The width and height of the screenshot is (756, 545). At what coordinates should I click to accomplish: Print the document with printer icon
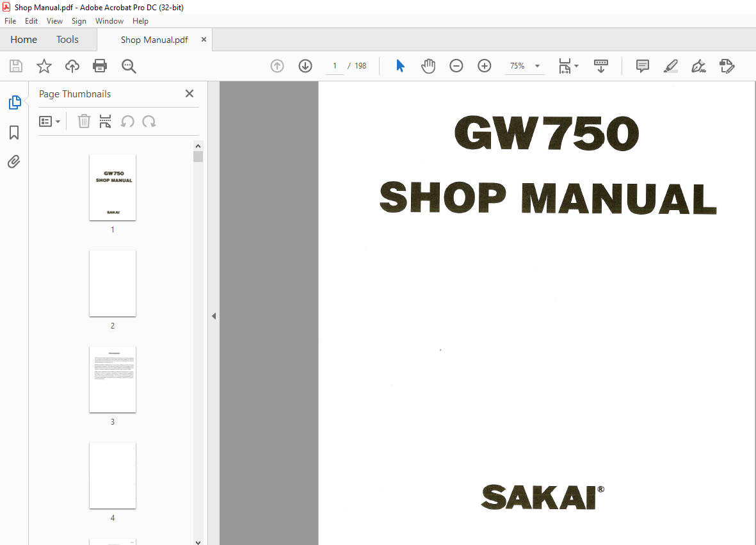[100, 66]
